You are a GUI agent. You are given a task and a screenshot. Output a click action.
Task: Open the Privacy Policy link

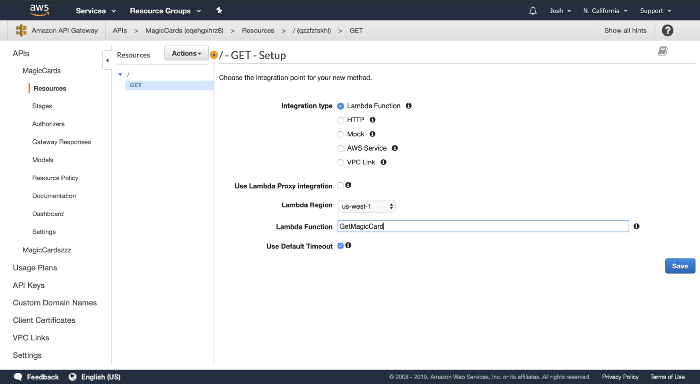point(620,377)
